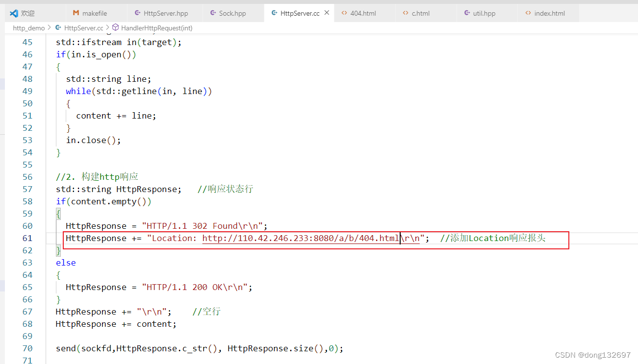Place cursor in 'std::ifstream in(target);' line
Screen dimensions: 638x364
[119, 42]
